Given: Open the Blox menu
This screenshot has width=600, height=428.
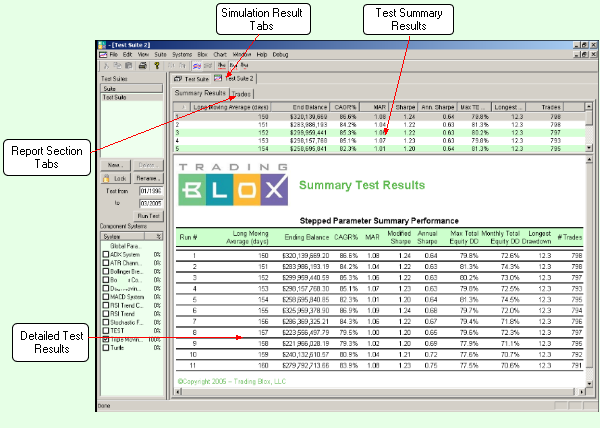Looking at the screenshot, I should (x=202, y=55).
